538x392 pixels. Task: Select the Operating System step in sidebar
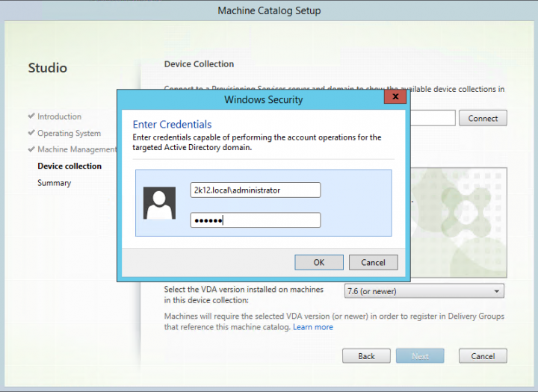[69, 133]
